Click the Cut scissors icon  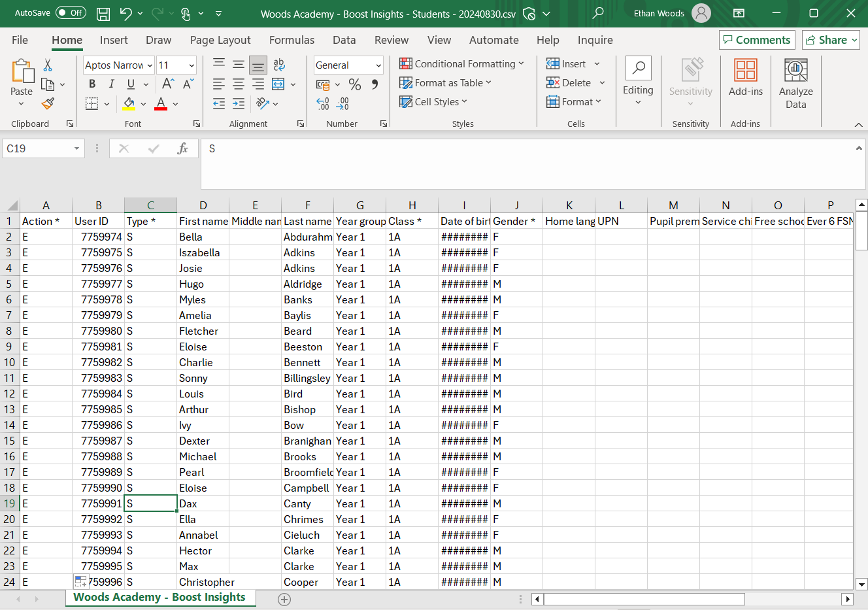(x=48, y=65)
